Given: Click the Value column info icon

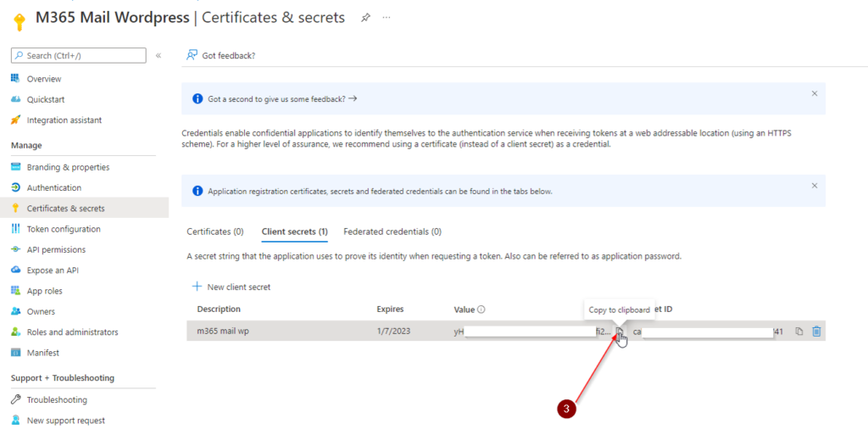Looking at the screenshot, I should [x=481, y=310].
